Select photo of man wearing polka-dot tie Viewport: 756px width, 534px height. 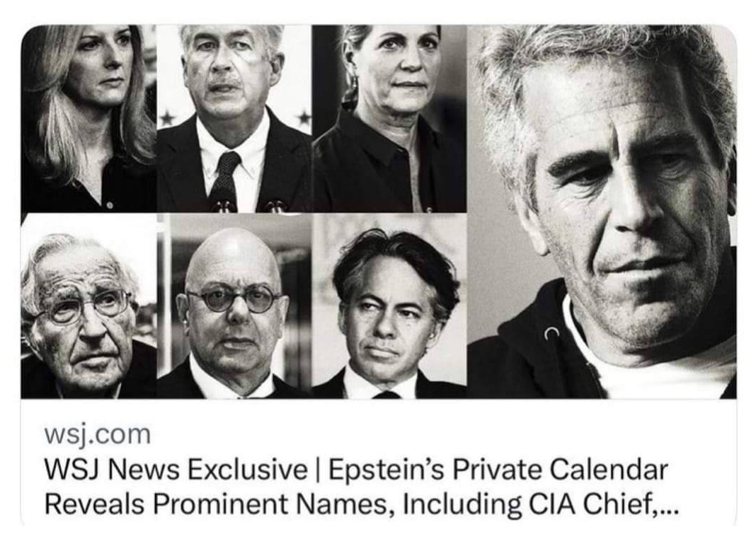click(x=234, y=119)
